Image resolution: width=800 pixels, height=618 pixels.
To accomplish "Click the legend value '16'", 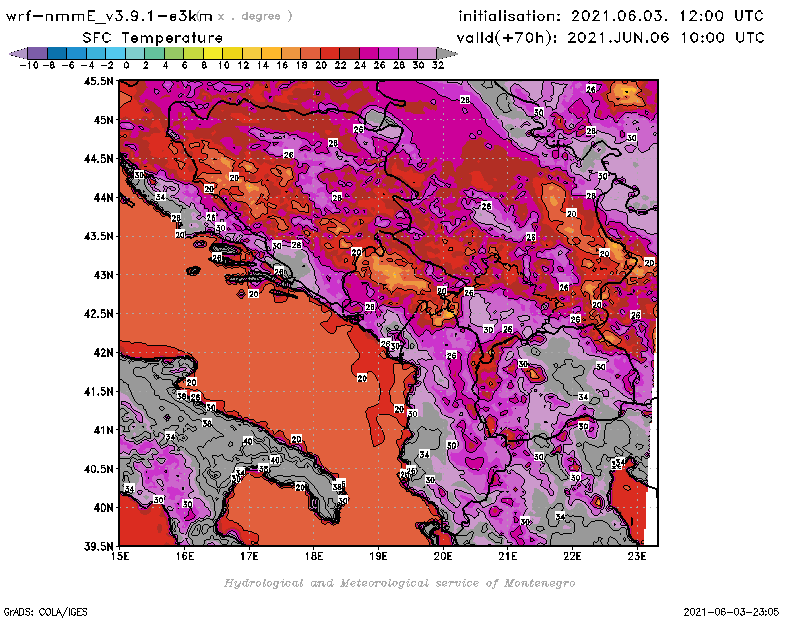I will click(282, 65).
